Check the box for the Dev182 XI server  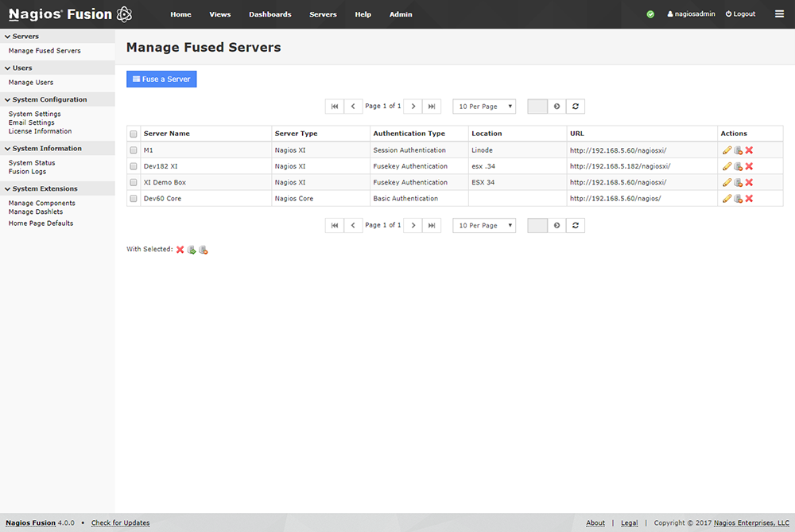pos(134,166)
